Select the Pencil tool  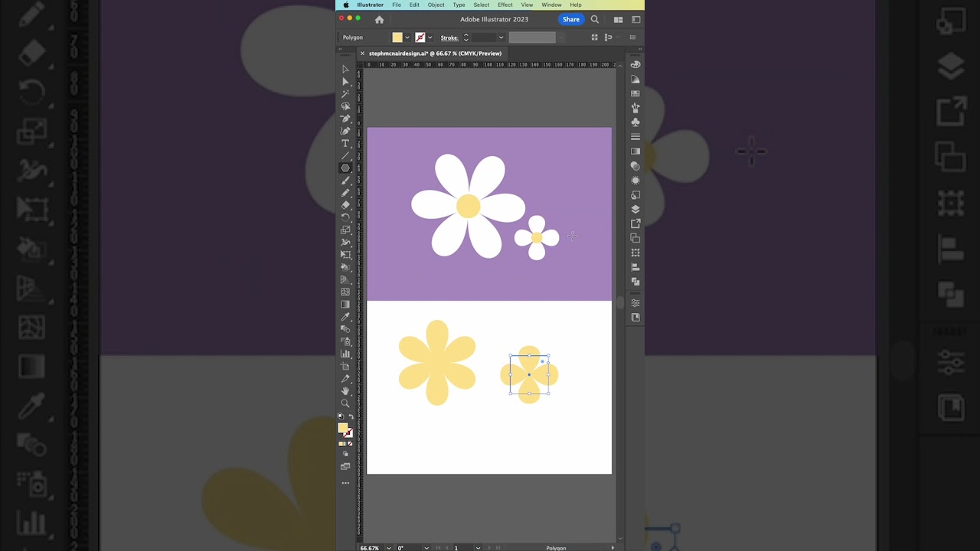pyautogui.click(x=345, y=193)
